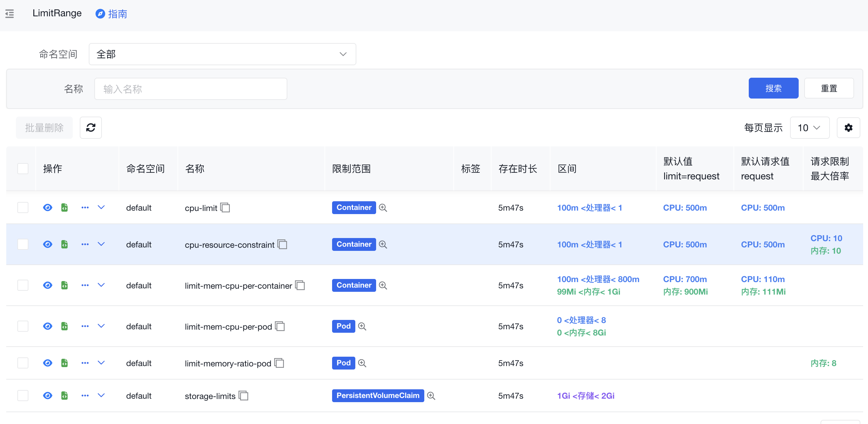868x424 pixels.
Task: Click the 批量删除 batch delete button
Action: click(x=44, y=128)
